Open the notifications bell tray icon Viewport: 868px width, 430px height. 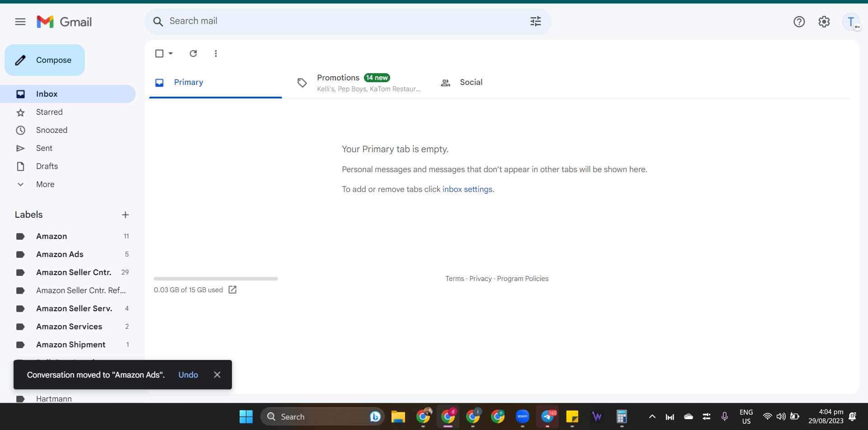(x=853, y=416)
